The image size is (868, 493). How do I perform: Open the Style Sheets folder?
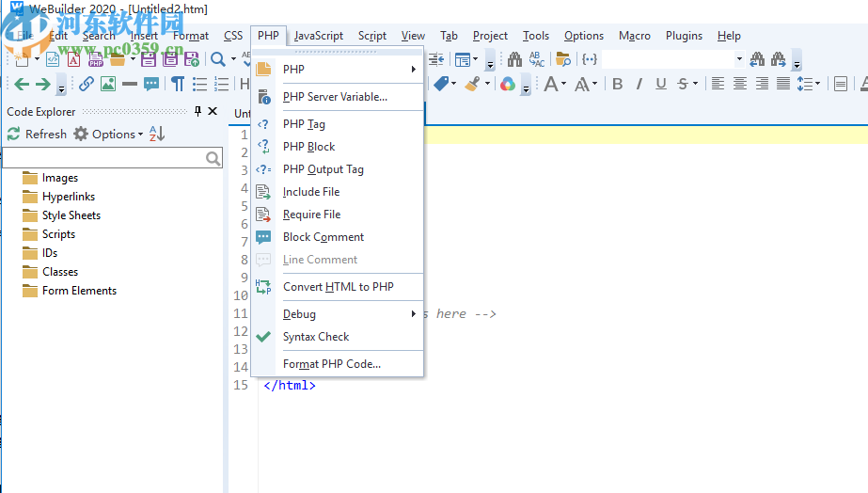[71, 215]
